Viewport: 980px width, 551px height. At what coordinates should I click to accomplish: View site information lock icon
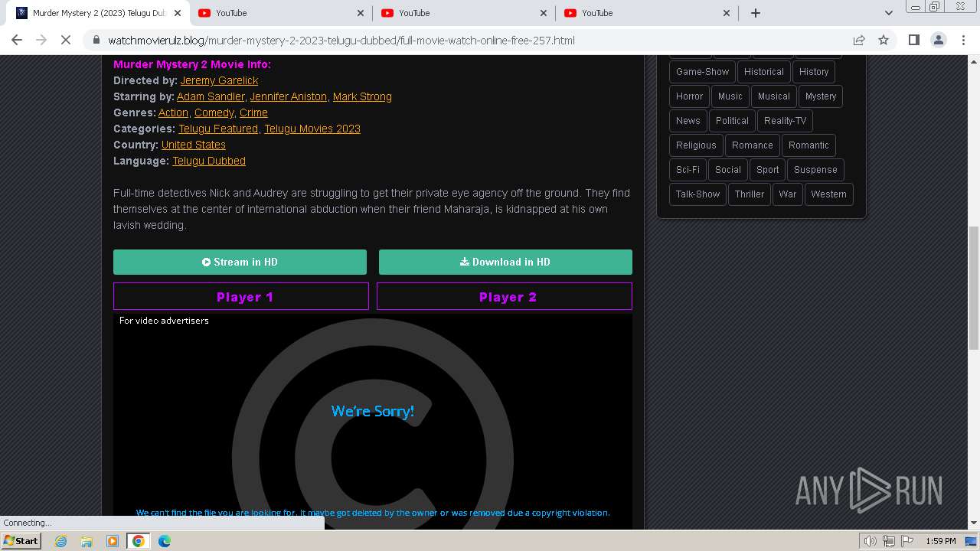pyautogui.click(x=96, y=40)
